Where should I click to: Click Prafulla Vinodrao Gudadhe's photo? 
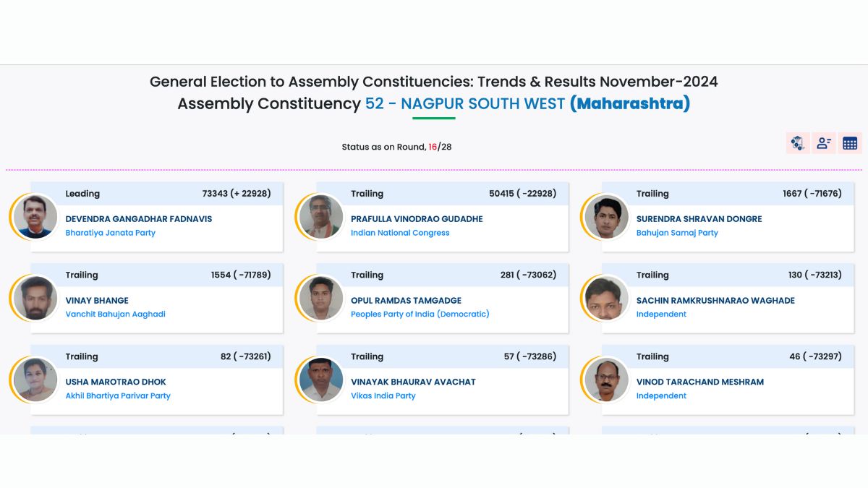click(320, 216)
